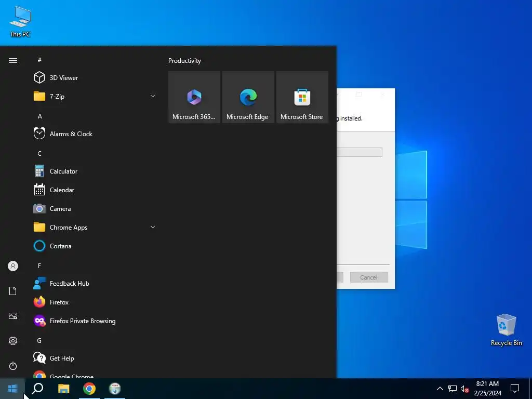532x399 pixels.
Task: Expand the Start menu hamburger navigation
Action: tap(13, 60)
